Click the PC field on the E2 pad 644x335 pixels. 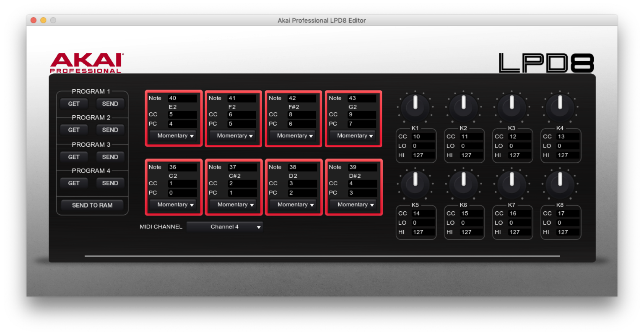click(x=182, y=124)
